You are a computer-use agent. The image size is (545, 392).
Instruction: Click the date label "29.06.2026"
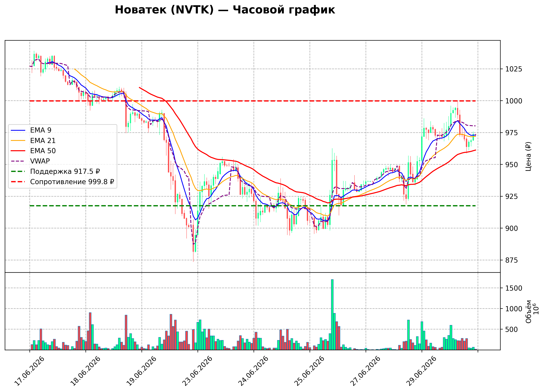(421, 371)
